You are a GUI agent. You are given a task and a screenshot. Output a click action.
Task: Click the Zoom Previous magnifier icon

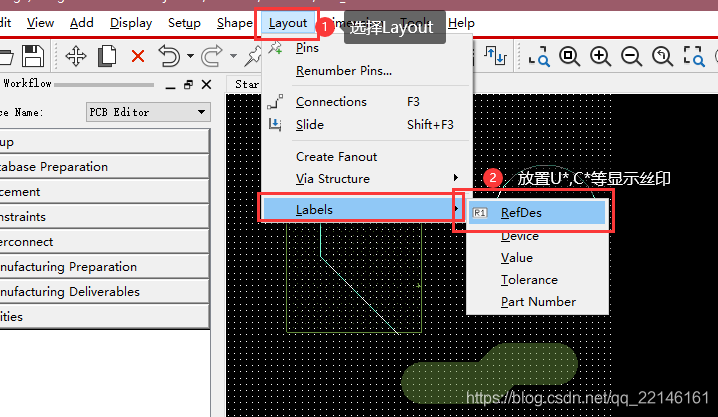pos(661,57)
